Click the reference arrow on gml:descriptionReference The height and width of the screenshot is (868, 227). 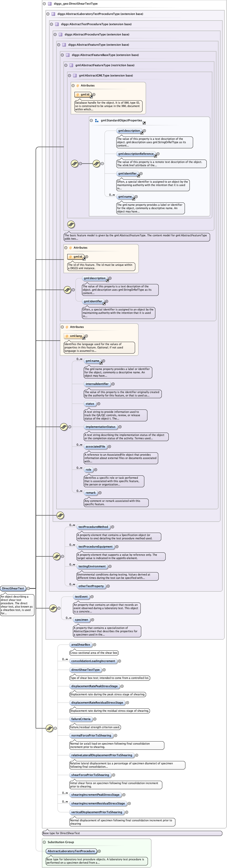click(155, 156)
